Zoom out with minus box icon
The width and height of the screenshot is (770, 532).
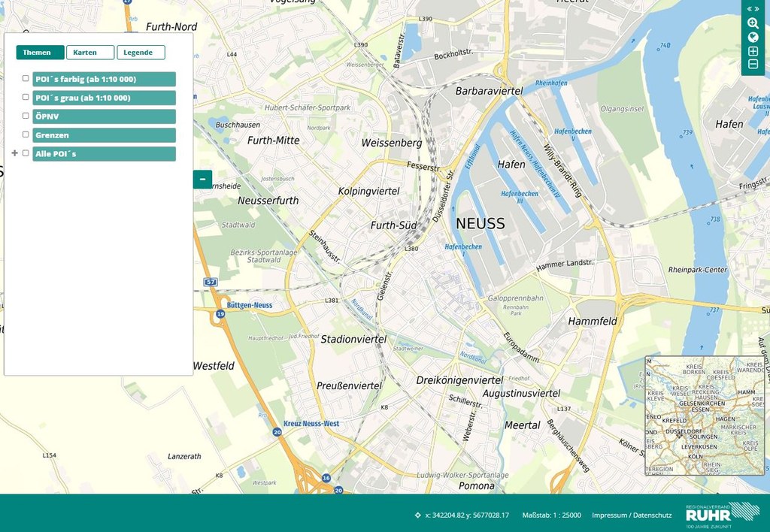pos(753,65)
